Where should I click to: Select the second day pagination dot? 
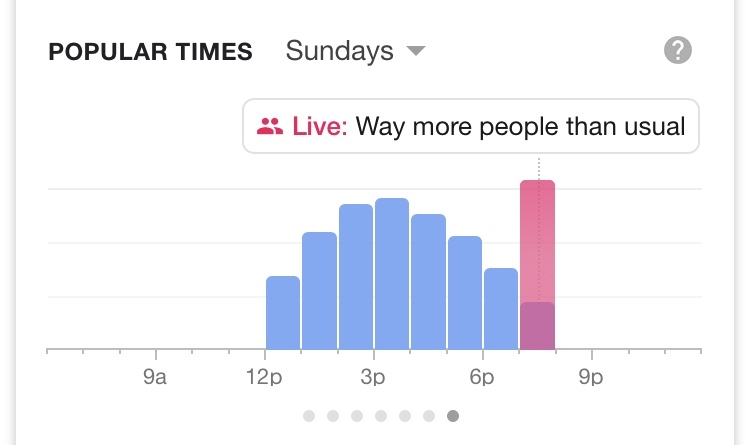point(333,416)
